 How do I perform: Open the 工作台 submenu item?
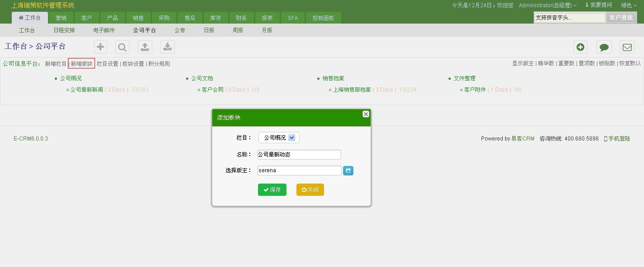pyautogui.click(x=27, y=30)
